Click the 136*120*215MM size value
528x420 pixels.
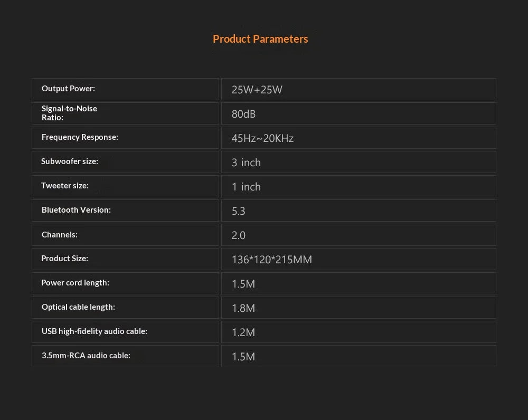point(272,260)
